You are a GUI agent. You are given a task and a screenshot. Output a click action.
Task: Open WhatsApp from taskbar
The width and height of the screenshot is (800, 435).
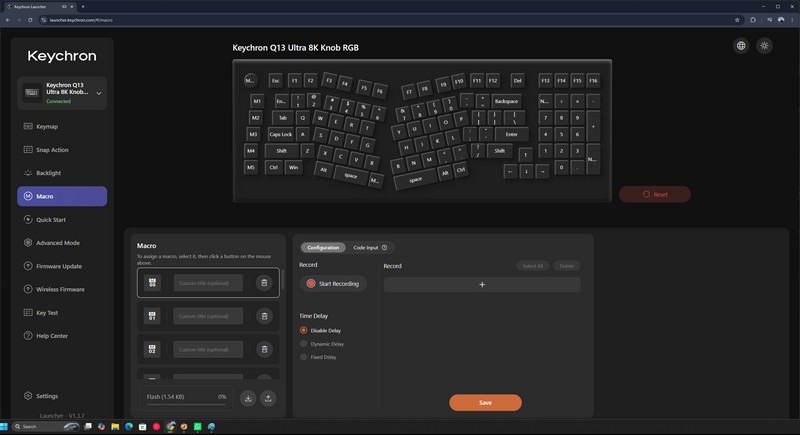pyautogui.click(x=197, y=426)
